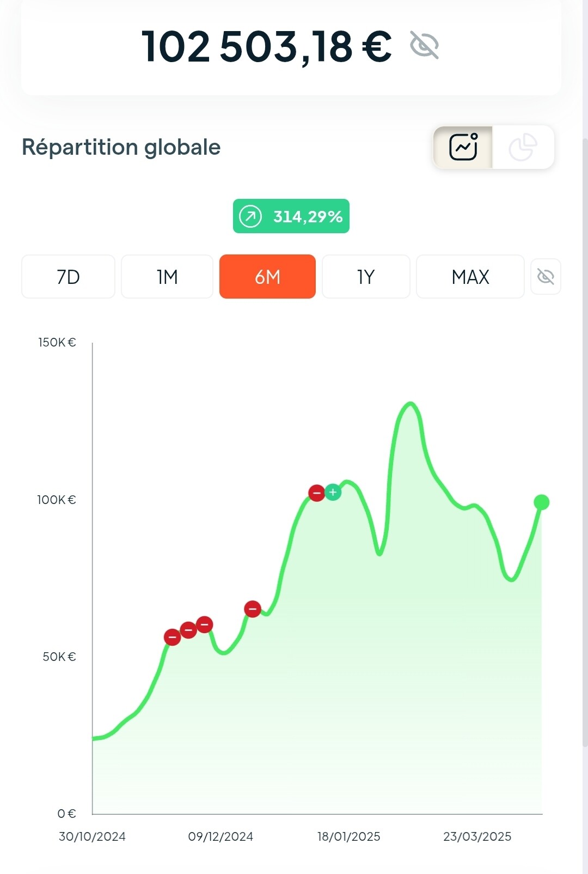
Task: Select the 1M time range
Action: (167, 277)
